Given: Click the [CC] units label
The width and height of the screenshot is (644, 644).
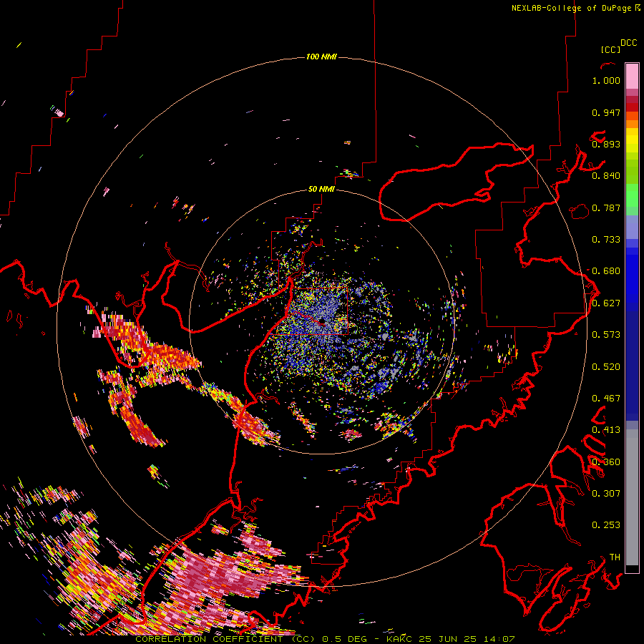Looking at the screenshot, I should (610, 49).
